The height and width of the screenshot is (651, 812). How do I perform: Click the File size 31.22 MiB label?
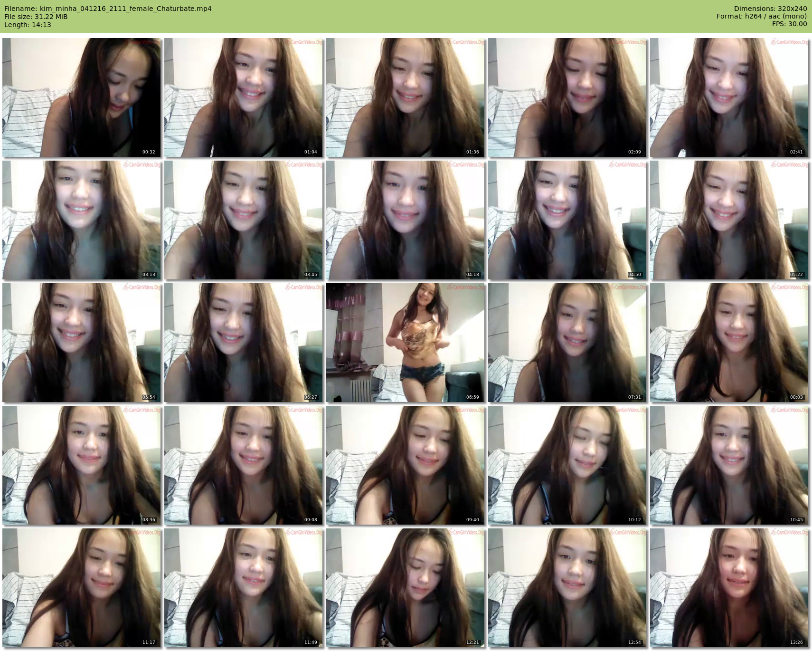(x=36, y=17)
